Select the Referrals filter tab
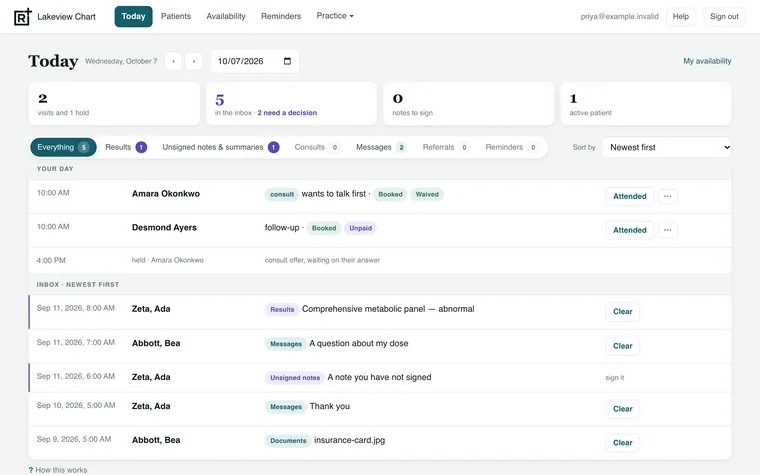The width and height of the screenshot is (760, 475). 445,147
